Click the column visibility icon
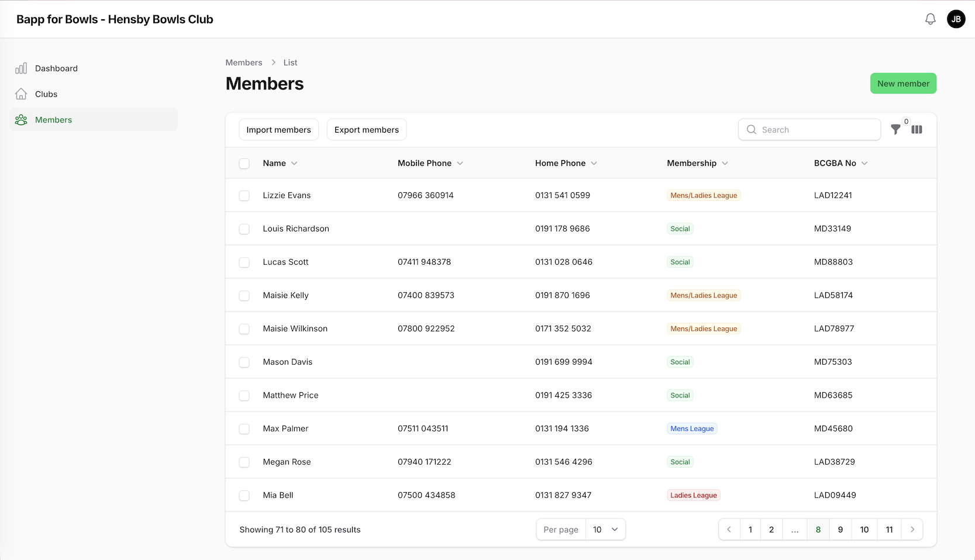975x560 pixels. click(x=917, y=129)
